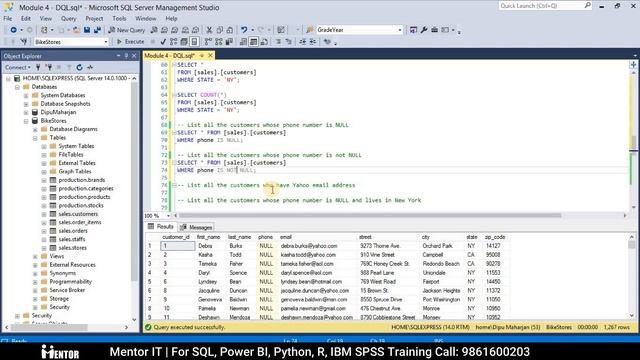Select the sales.orders table
Screen dimensions: 640x360
pyautogui.click(x=73, y=231)
